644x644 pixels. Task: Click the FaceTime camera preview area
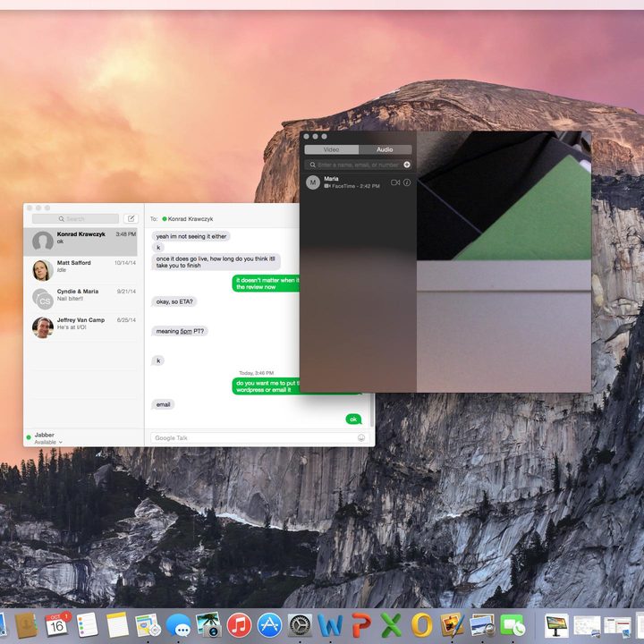[504, 261]
